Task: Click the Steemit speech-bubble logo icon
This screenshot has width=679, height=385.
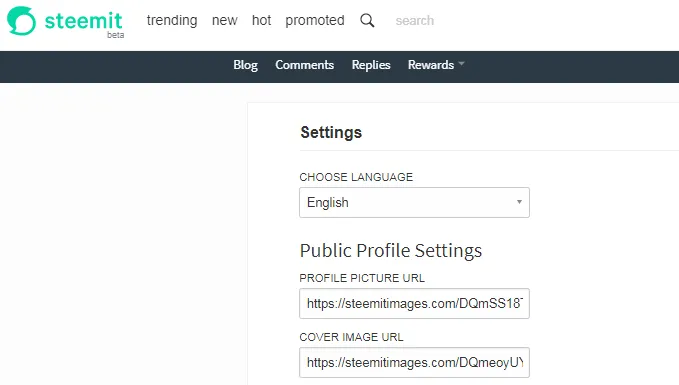Action: [21, 20]
